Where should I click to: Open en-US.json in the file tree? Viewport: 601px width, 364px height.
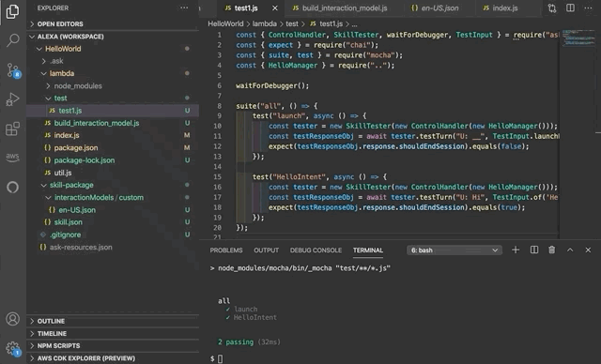113,210
